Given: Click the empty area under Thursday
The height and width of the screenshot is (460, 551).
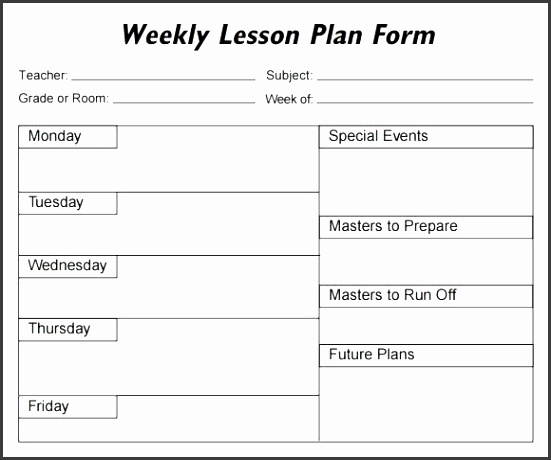Looking at the screenshot, I should click(169, 368).
